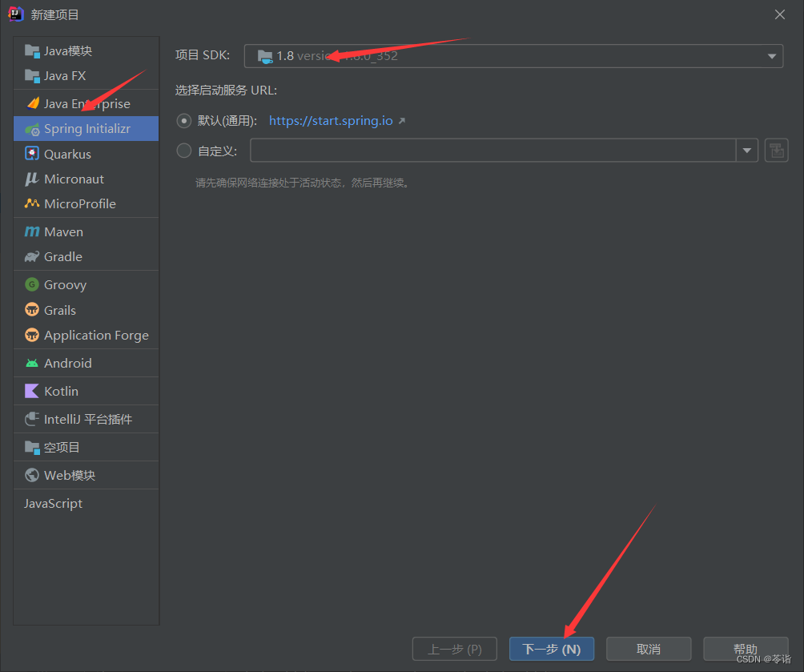
Task: Click the external link arrow beside start.spring.io
Action: (x=402, y=121)
